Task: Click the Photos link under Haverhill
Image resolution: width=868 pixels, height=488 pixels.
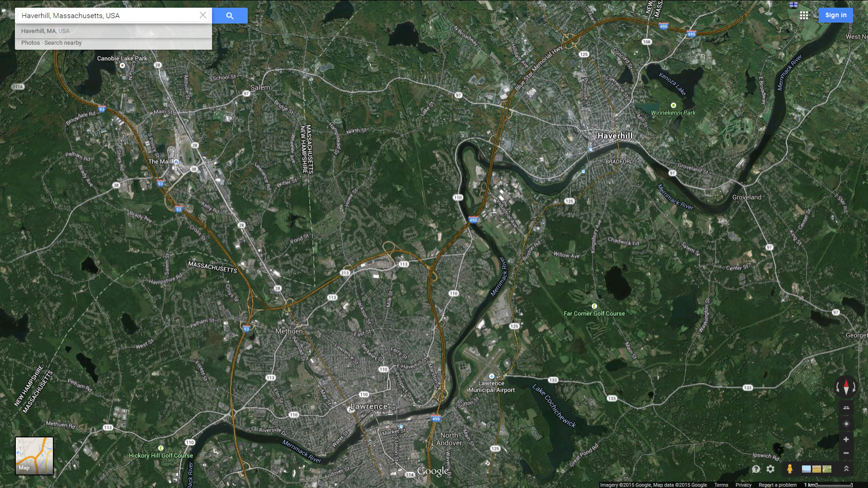Action: pos(30,43)
